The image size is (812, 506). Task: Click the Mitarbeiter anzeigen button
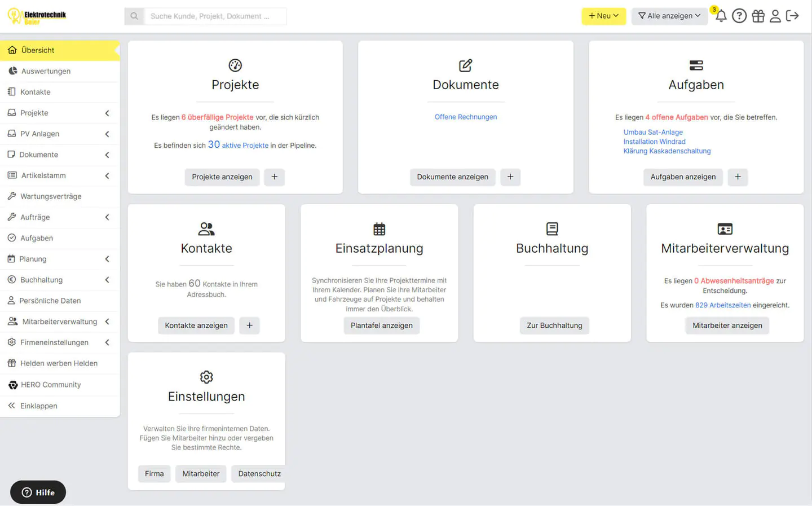pyautogui.click(x=727, y=325)
